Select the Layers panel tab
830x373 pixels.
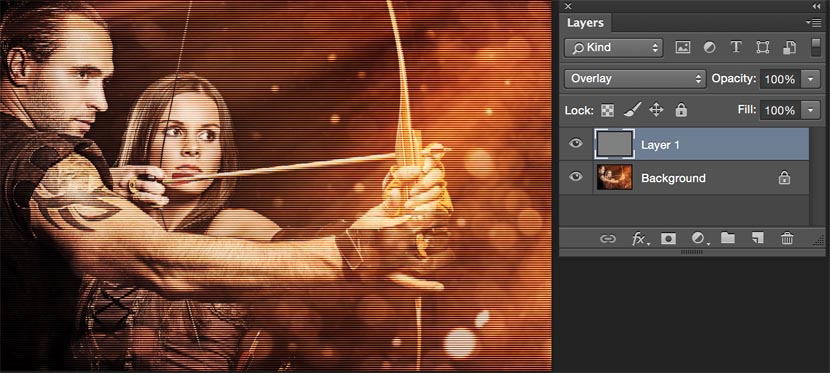[x=585, y=23]
